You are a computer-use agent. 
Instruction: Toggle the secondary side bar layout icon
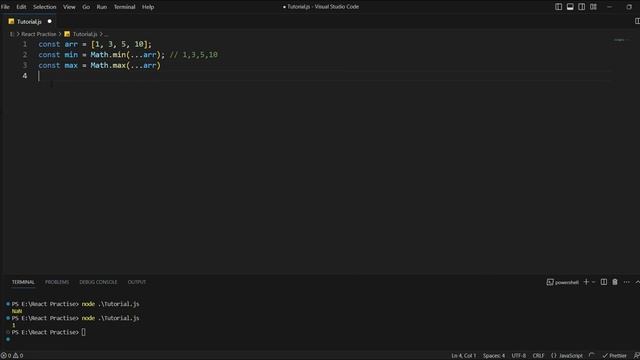[582, 7]
